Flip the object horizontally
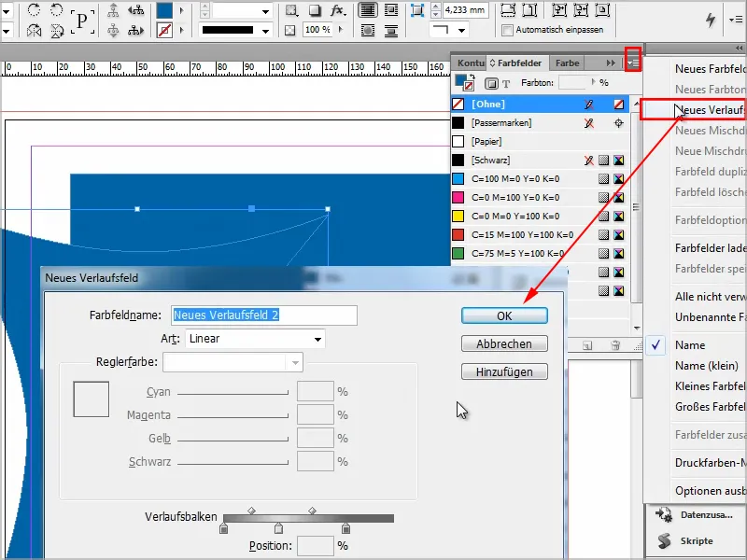This screenshot has width=747, height=560. click(x=34, y=31)
